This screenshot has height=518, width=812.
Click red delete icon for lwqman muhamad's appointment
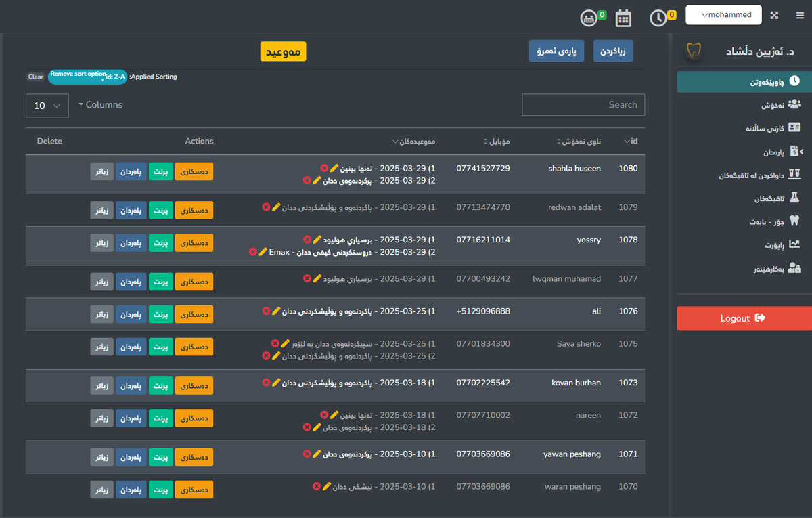point(307,278)
